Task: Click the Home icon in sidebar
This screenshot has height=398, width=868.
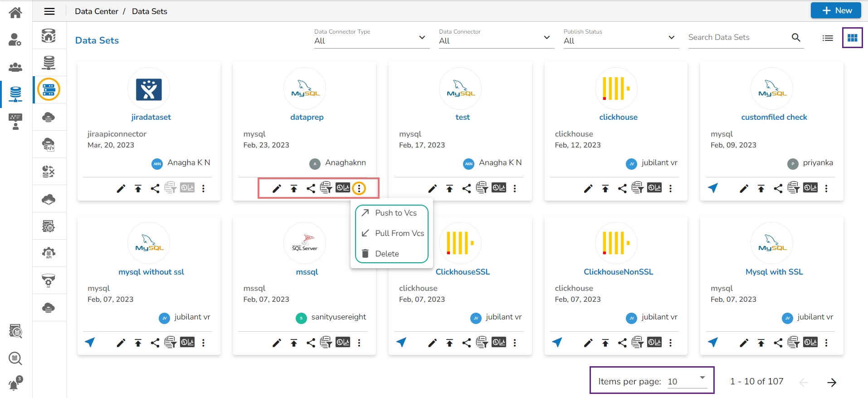Action: click(x=15, y=12)
